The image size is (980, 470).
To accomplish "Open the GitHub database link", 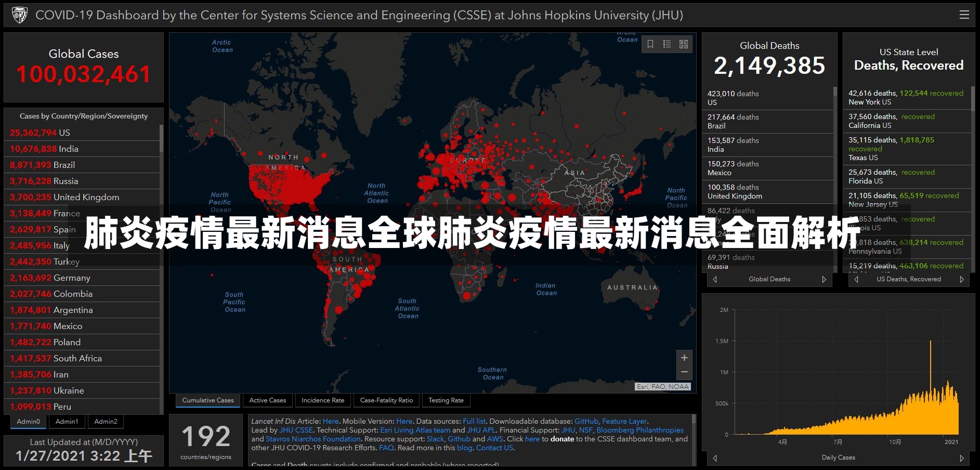I will pyautogui.click(x=586, y=421).
